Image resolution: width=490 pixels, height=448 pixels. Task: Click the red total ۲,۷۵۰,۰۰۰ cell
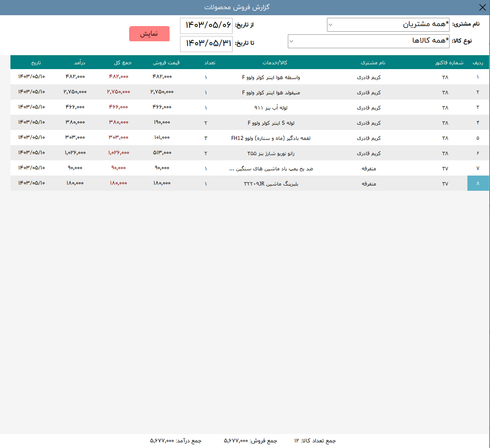coord(118,92)
